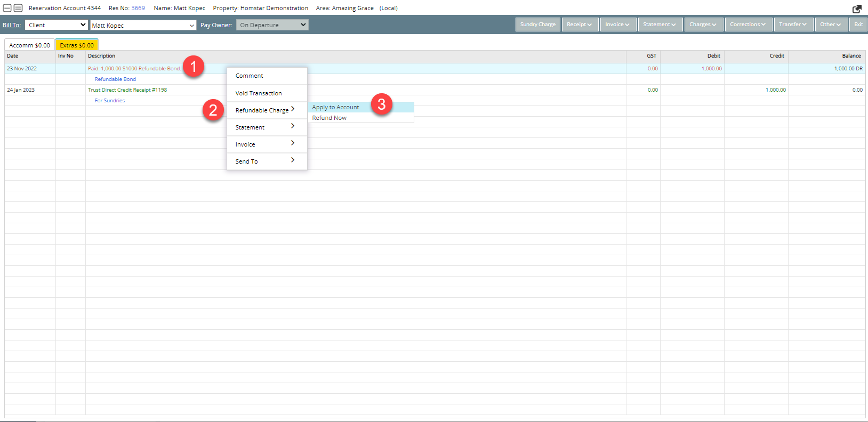Click the collapse minus icon at top left
The height and width of the screenshot is (422, 868).
pos(7,8)
